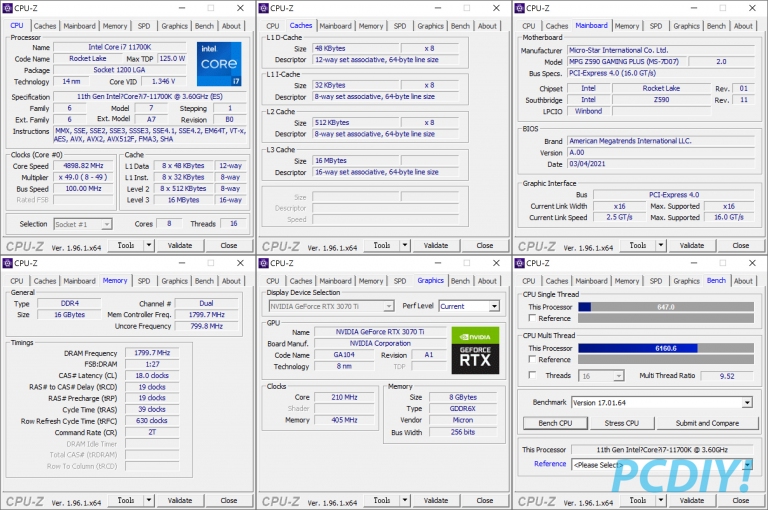The height and width of the screenshot is (510, 768).
Task: Click the Stress CPU button
Action: click(621, 423)
